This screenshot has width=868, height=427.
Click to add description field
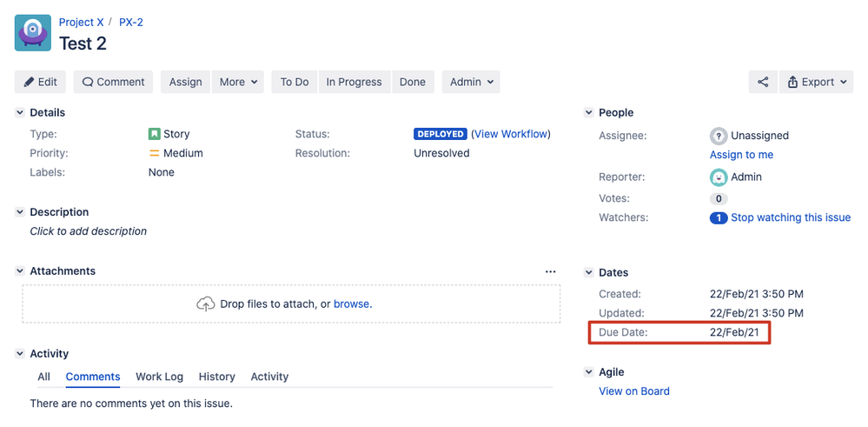click(89, 231)
